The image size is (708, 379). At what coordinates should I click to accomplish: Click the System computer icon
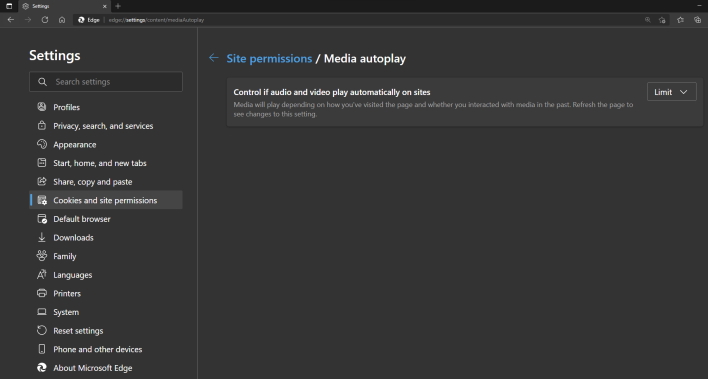[42, 312]
